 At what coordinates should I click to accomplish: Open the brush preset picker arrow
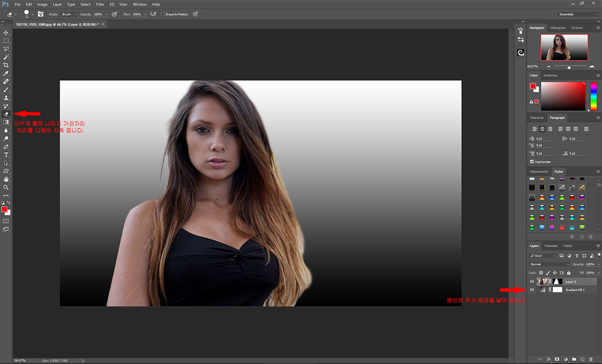click(x=32, y=14)
